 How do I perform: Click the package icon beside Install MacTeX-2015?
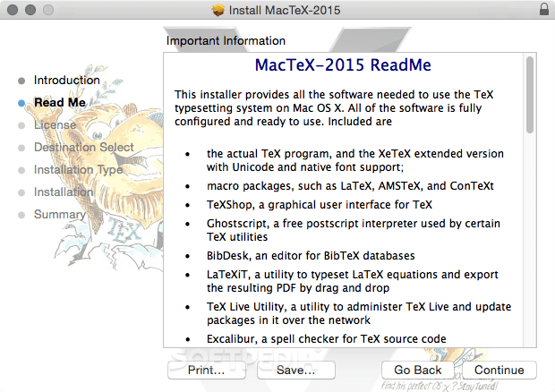point(218,10)
